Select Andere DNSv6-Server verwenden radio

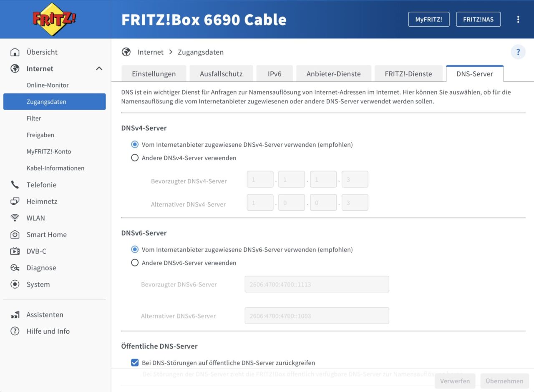135,263
